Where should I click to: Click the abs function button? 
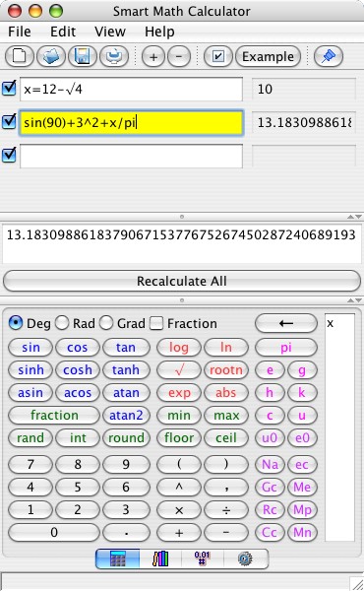tap(226, 393)
